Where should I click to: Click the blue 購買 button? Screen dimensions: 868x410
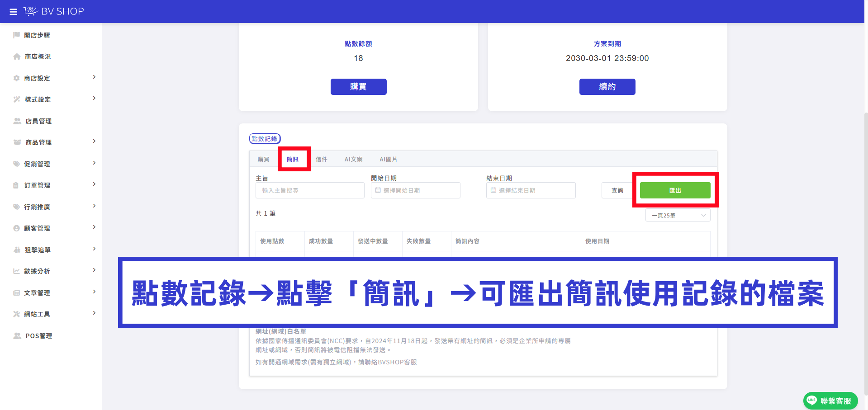(359, 87)
